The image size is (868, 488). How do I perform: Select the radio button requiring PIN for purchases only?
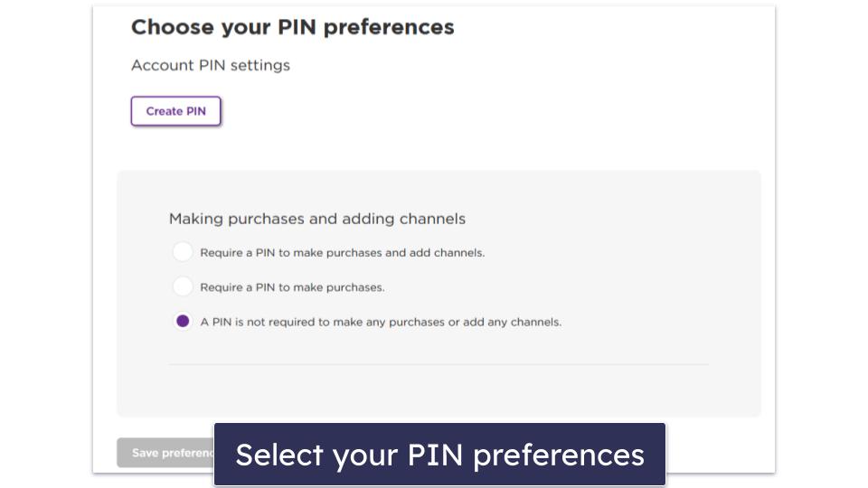[183, 286]
